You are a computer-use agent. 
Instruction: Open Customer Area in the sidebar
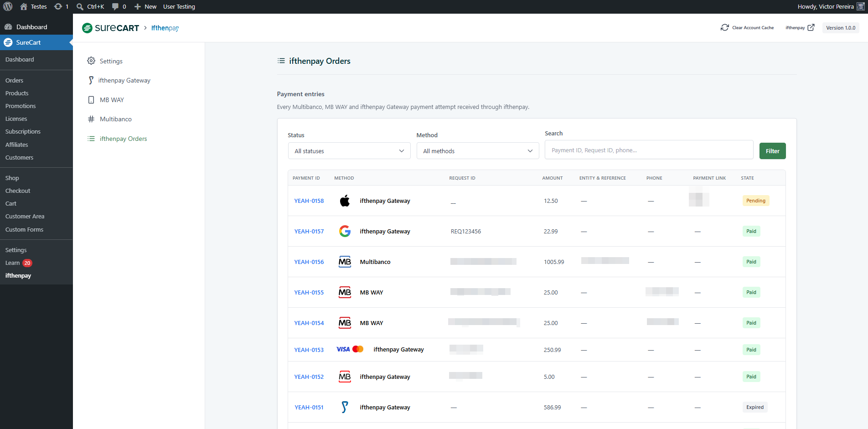pyautogui.click(x=25, y=216)
